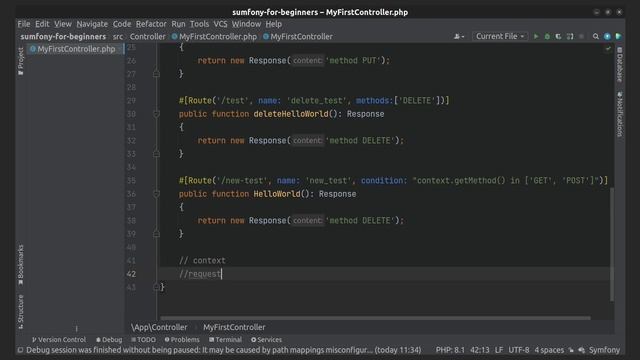Click the inspection checkmark icon in the editor corner

608,49
